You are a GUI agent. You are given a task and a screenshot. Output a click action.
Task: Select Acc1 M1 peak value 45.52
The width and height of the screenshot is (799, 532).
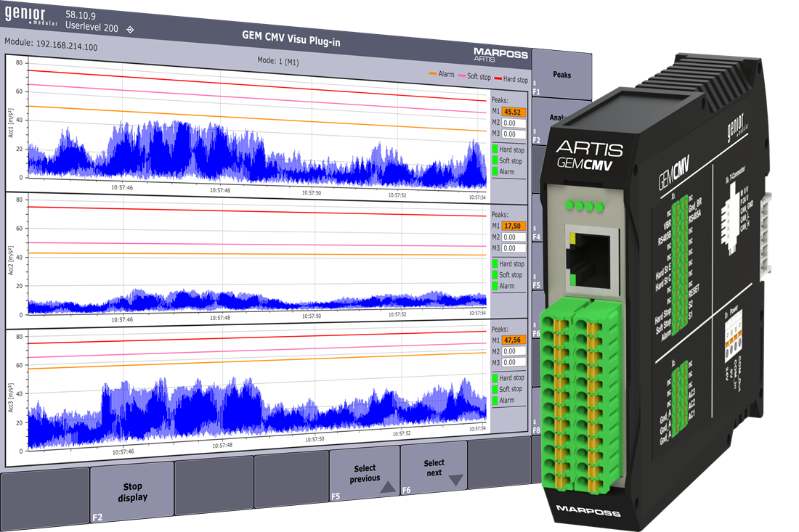(x=514, y=112)
